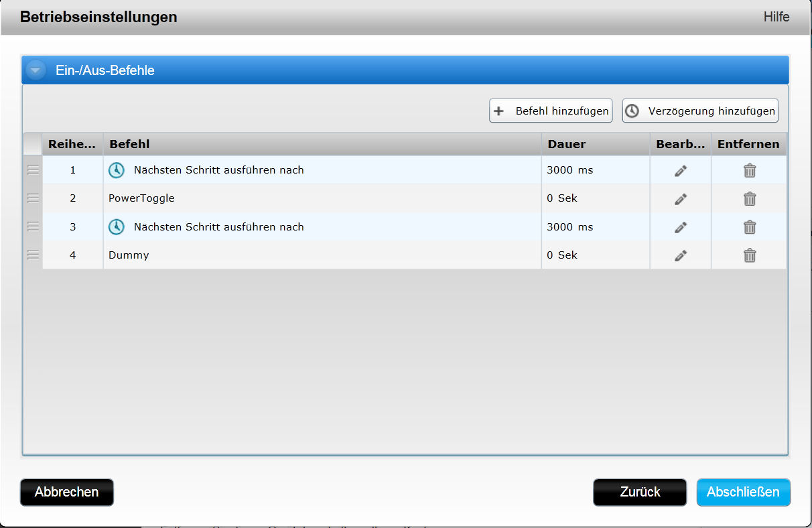Finish setup by clicking Abschließen
The width and height of the screenshot is (812, 528).
[743, 492]
